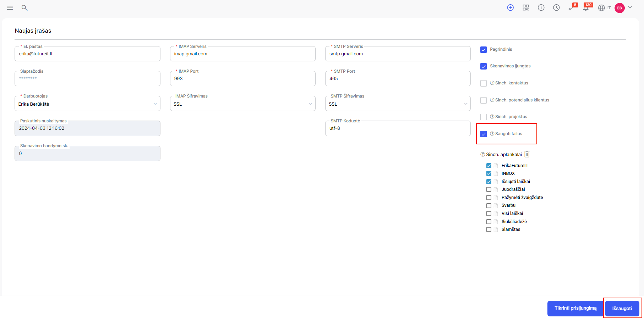The image size is (644, 321).
Task: Open the IMAP Šifravimas dropdown
Action: [242, 104]
